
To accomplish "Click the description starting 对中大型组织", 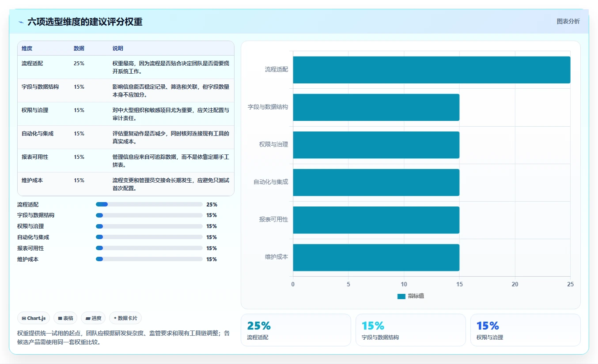I will click(171, 114).
